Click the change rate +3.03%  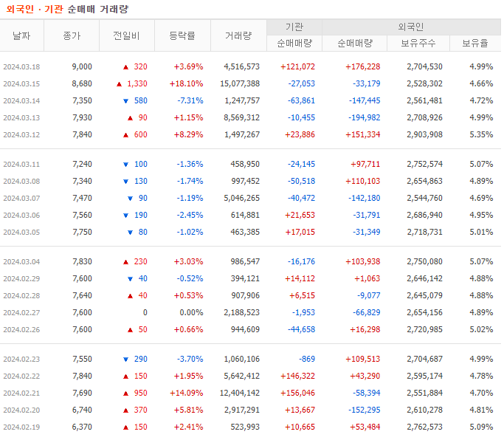click(x=188, y=261)
